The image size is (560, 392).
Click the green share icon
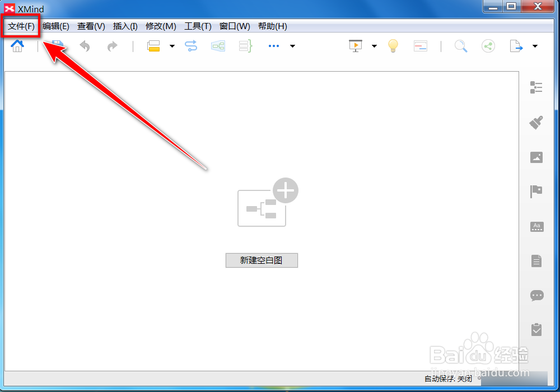point(488,46)
